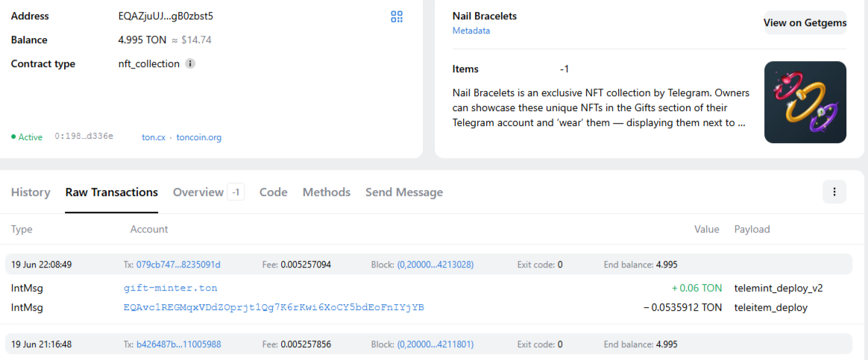868x360 pixels.
Task: Show the address QR code icon
Action: 397,16
